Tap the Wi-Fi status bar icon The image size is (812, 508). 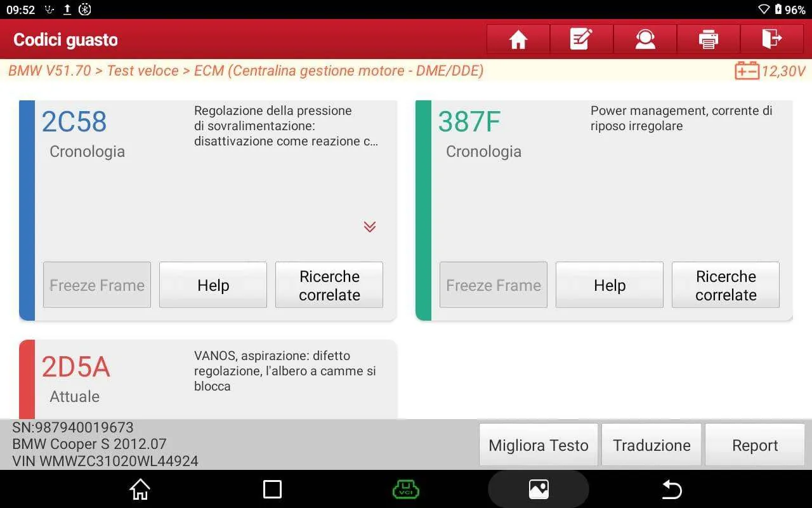(x=764, y=10)
